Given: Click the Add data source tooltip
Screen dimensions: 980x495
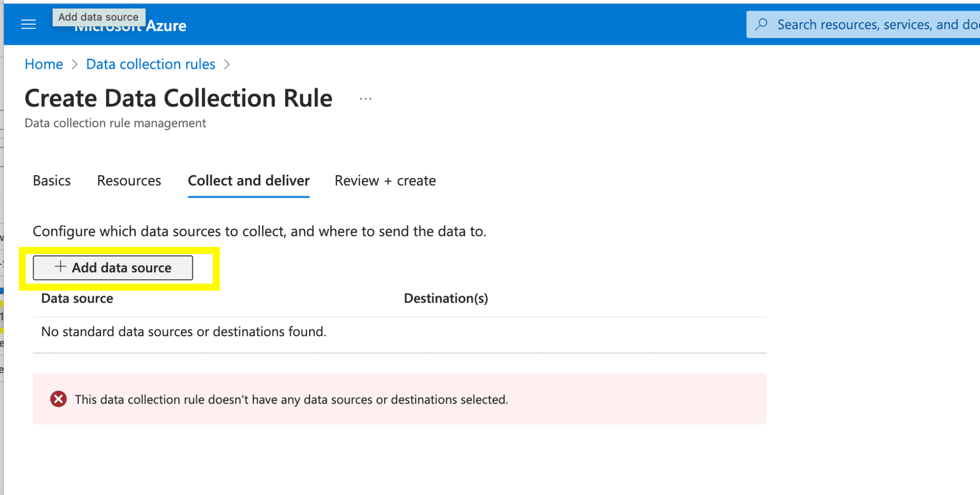Looking at the screenshot, I should click(99, 17).
